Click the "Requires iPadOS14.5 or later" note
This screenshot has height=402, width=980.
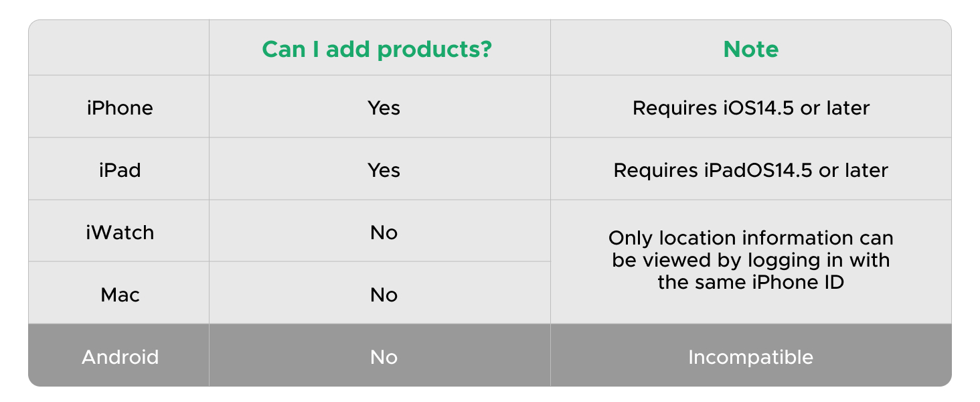[750, 170]
